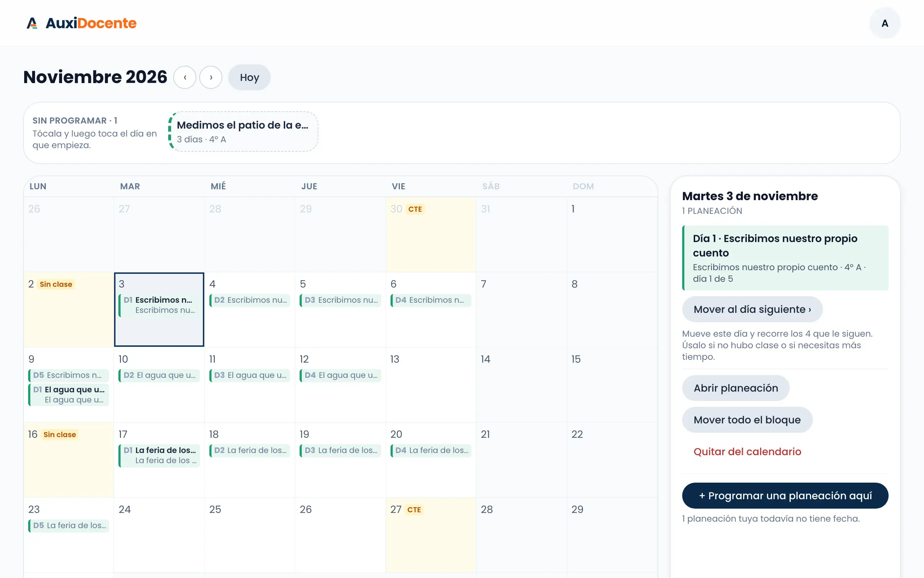Screen dimensions: 924x578
Task: Select D4 El agua que event on day 12
Action: [341, 375]
